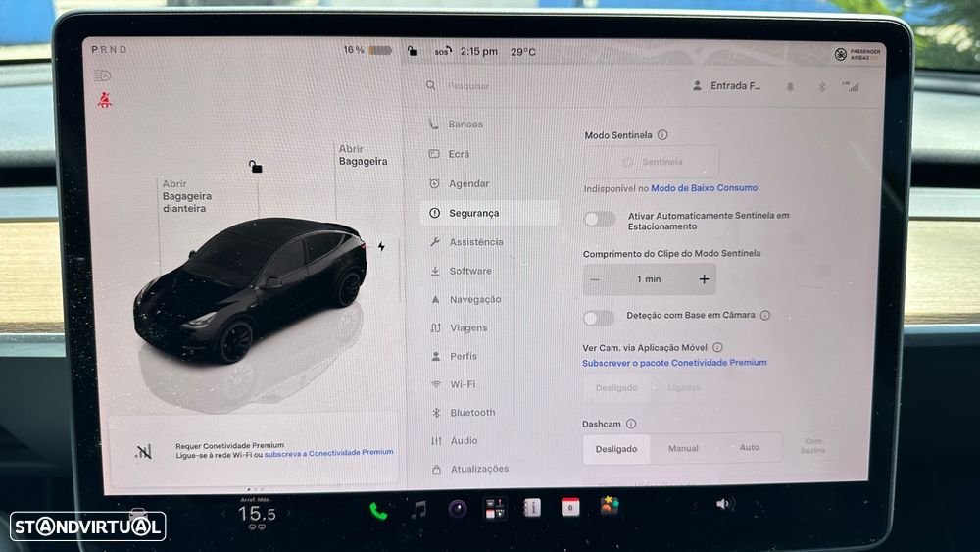Show info for Modo Sentinela
Screen dimensions: 980x552
point(662,135)
